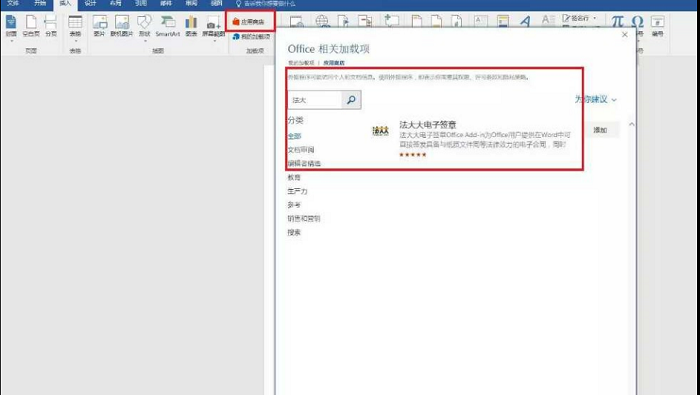Open the Page Number insert icon
The width and height of the screenshot is (700, 395).
click(457, 21)
